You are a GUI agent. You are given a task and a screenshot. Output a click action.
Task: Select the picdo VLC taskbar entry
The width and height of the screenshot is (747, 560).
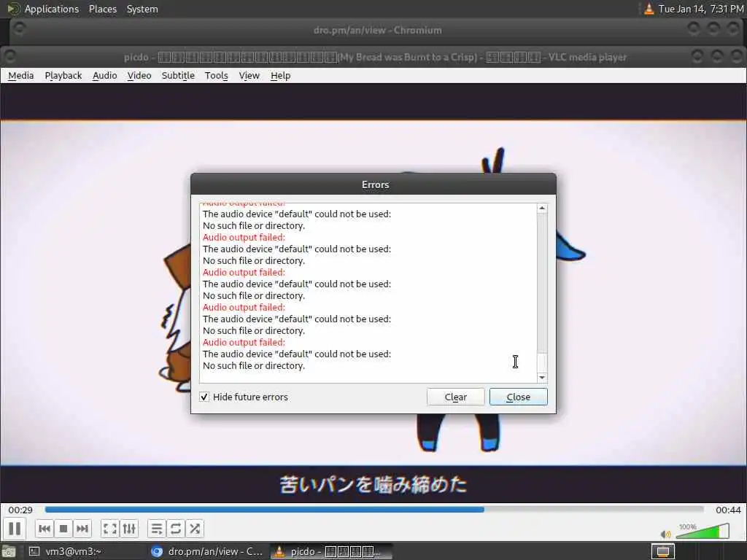(x=332, y=551)
